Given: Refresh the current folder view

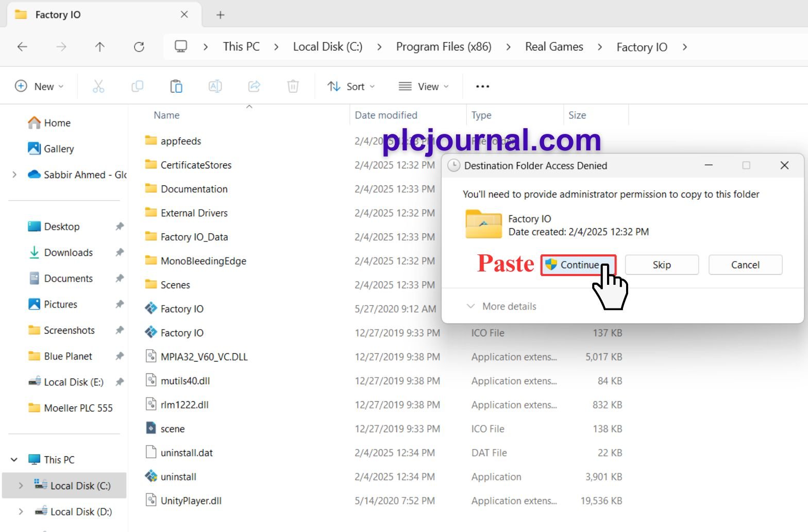Looking at the screenshot, I should [139, 47].
